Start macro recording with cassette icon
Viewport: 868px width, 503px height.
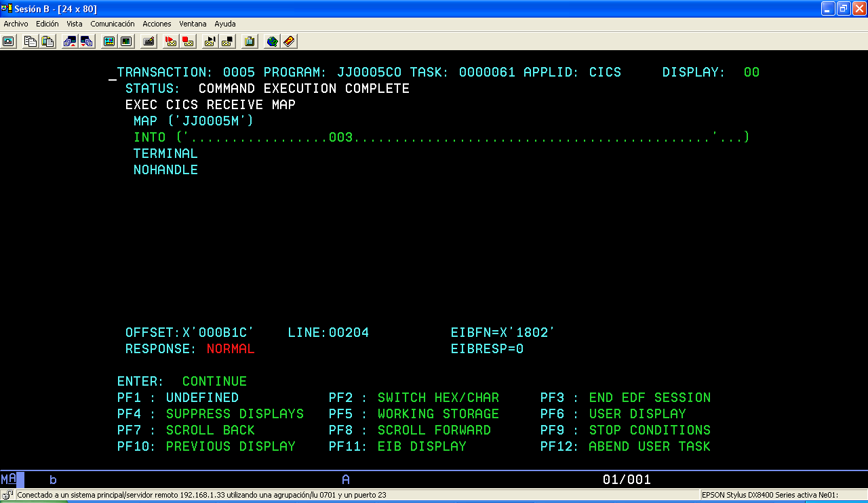pyautogui.click(x=170, y=41)
